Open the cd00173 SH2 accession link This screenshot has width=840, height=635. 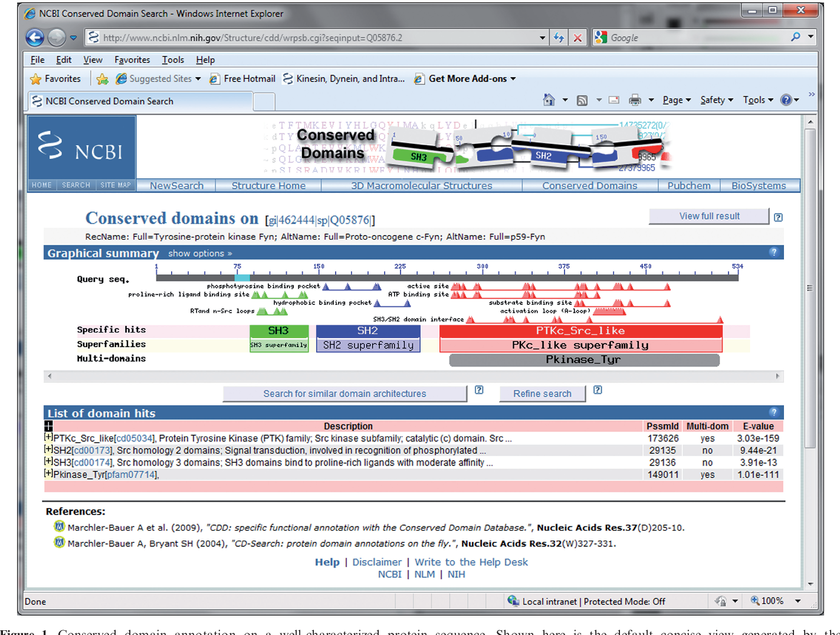[x=92, y=450]
